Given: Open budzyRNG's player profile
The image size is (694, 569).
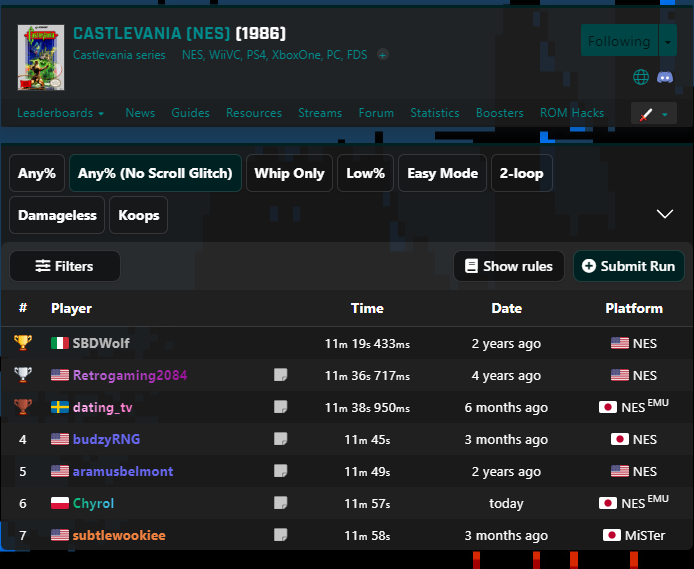Looking at the screenshot, I should tap(106, 439).
